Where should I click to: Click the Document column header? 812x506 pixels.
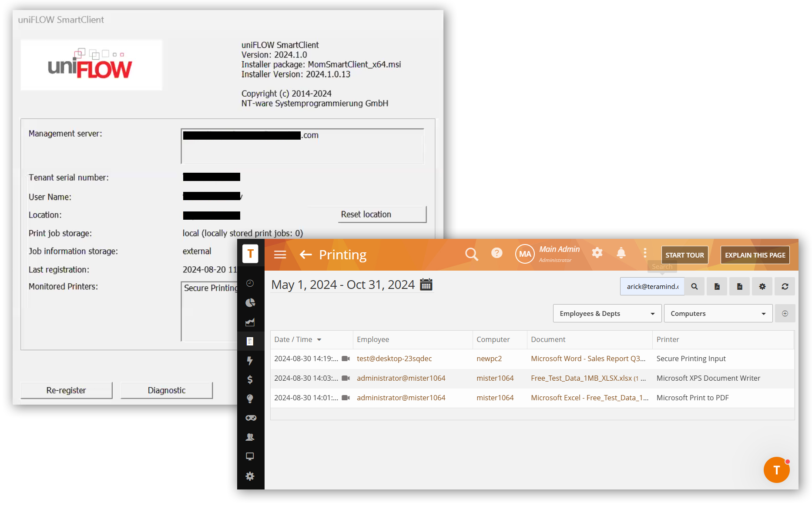590,339
